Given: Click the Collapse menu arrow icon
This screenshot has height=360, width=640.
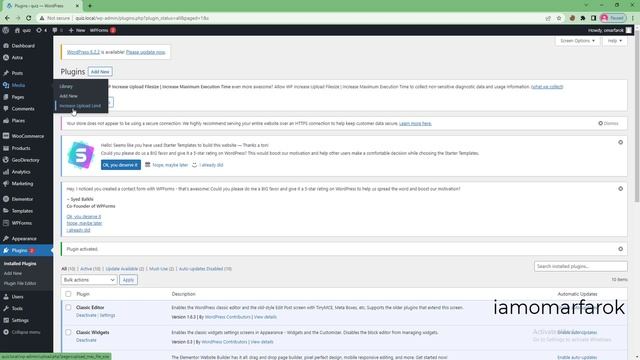Looking at the screenshot, I should 6,332.
